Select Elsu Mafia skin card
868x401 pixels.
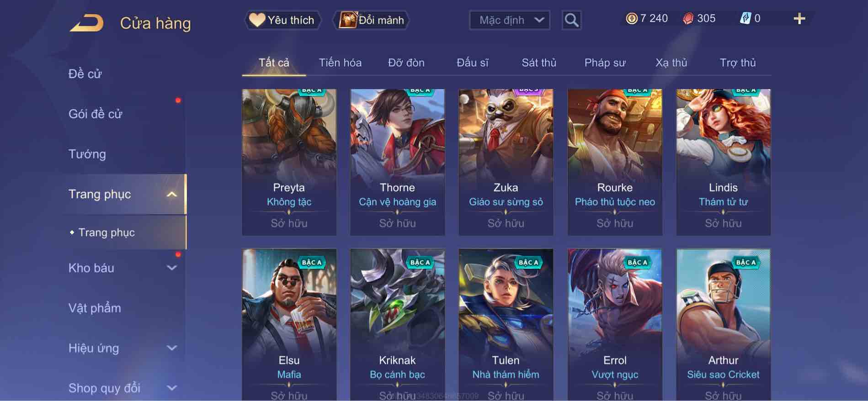click(289, 325)
